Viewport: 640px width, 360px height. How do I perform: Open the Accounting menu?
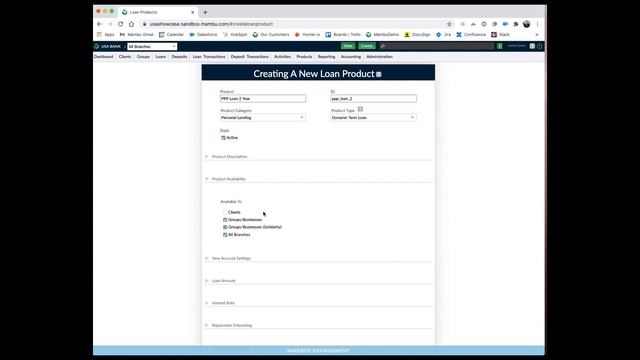[x=351, y=57]
